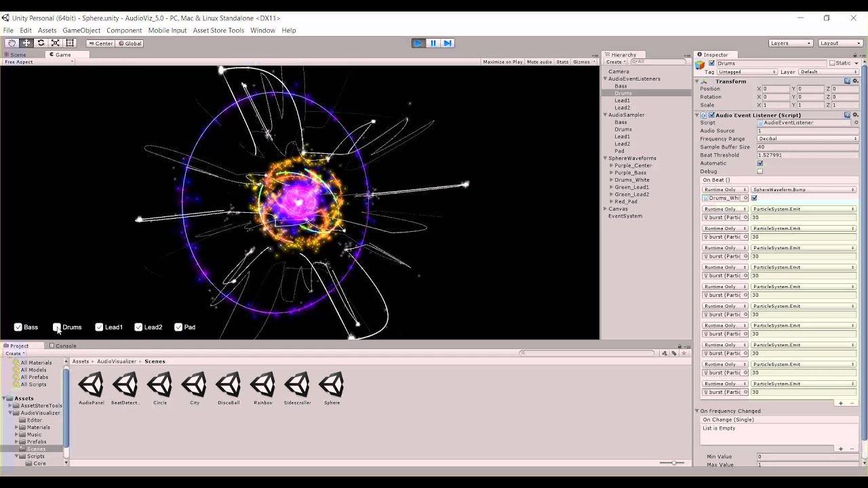Viewport: 868px width, 488px height.
Task: Toggle the Bass checkbox in Game view
Action: pyautogui.click(x=18, y=327)
